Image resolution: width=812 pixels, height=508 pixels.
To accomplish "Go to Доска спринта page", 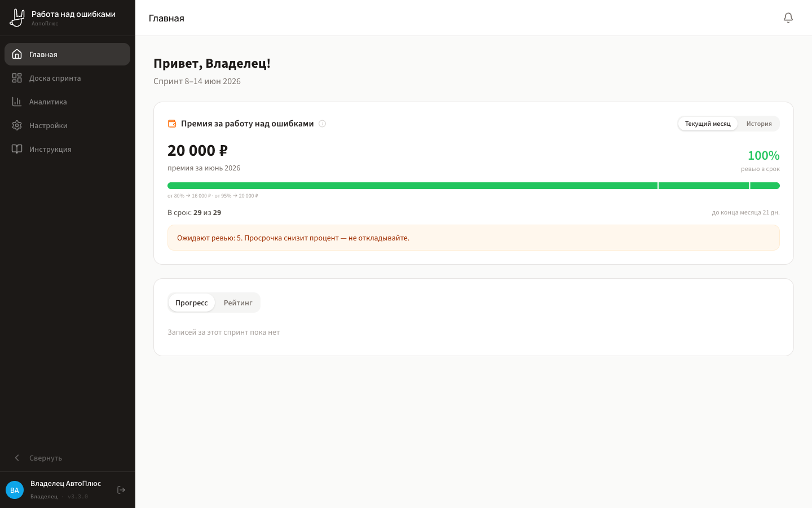I will [x=67, y=78].
